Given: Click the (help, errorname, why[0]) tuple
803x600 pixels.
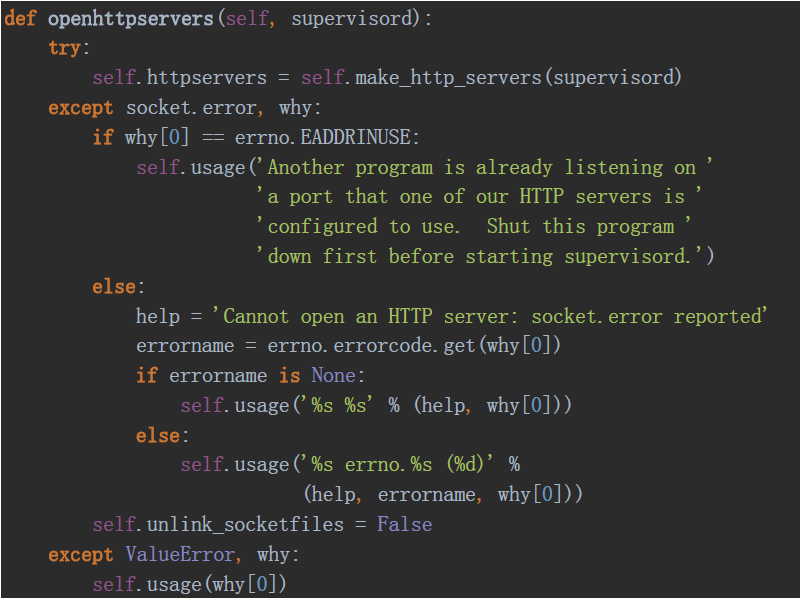Looking at the screenshot, I should (443, 495).
